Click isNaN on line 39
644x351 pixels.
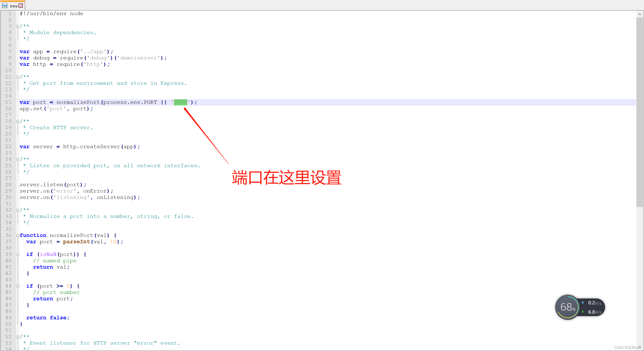(48, 254)
